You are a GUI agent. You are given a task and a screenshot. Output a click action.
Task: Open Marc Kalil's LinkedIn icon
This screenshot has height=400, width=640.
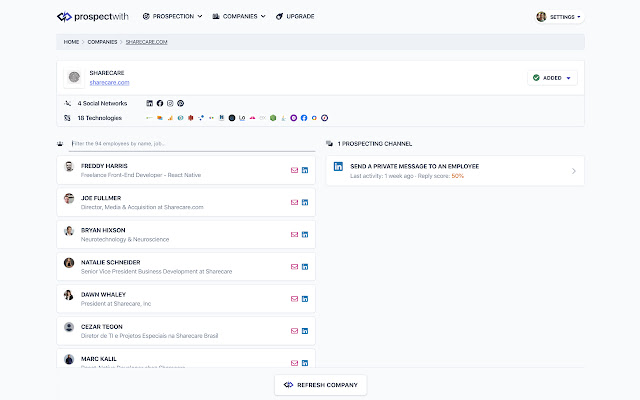[x=305, y=363]
